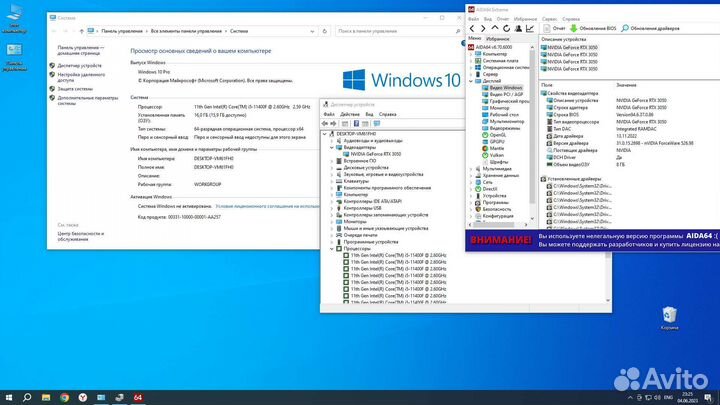The width and height of the screenshot is (720, 405).
Task: Expand Клавиатуры in Device Manager
Action: point(332,181)
